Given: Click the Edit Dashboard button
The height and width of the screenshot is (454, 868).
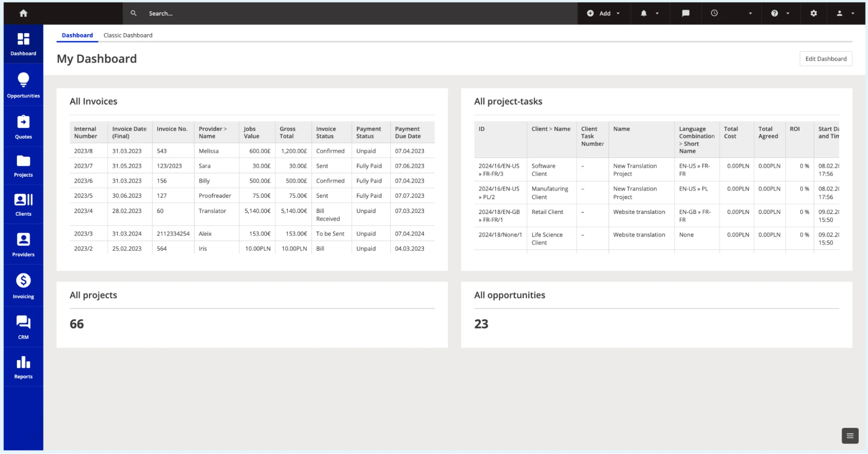Looking at the screenshot, I should (825, 59).
